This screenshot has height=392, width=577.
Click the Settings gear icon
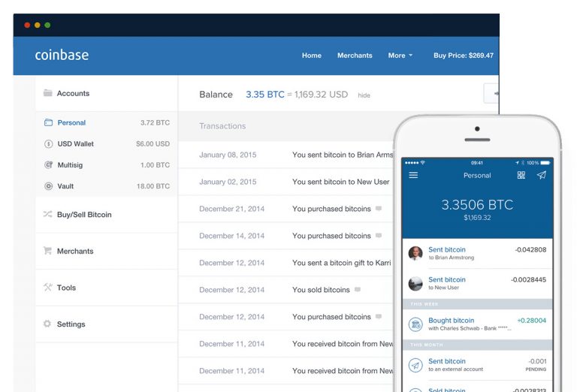(47, 324)
